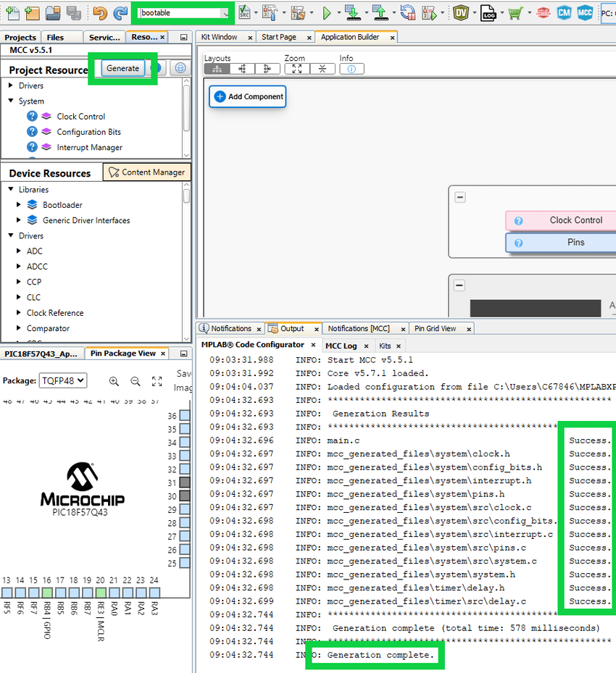
Task: Click the shopping cart toolbar icon
Action: (515, 12)
